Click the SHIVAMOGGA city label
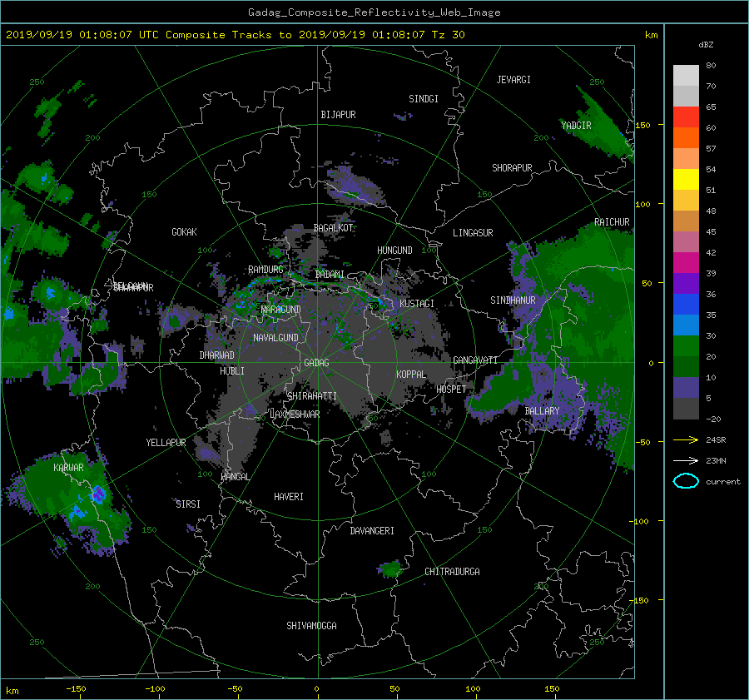This screenshot has height=700, width=749. (x=311, y=625)
